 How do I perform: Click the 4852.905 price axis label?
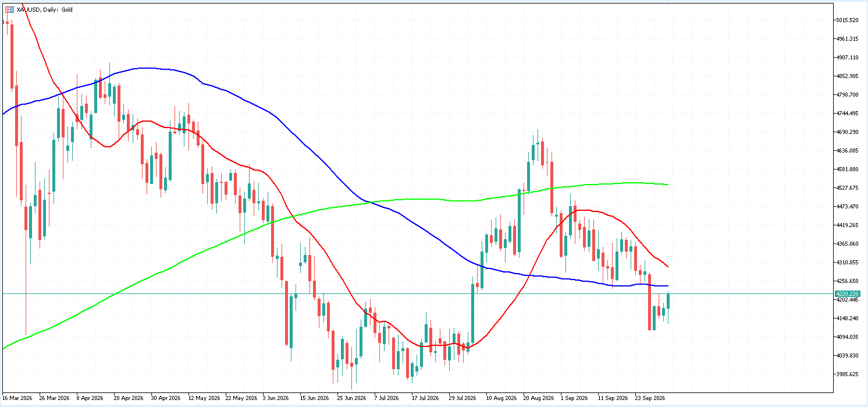coord(847,76)
